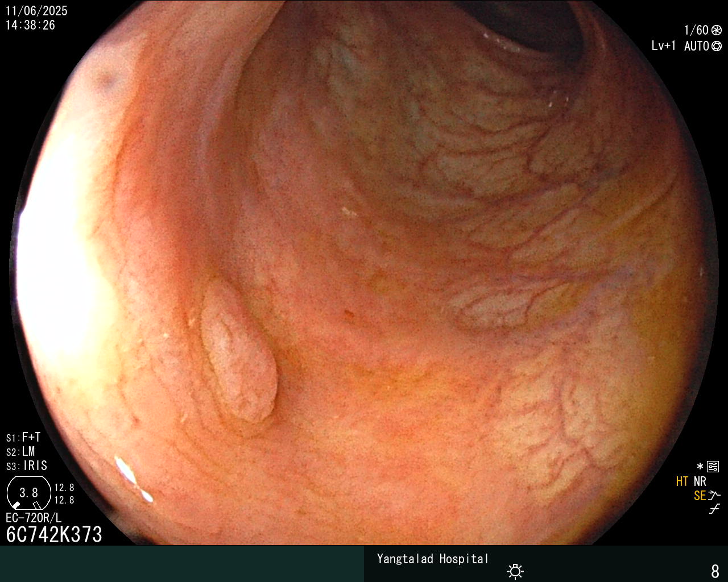728x582 pixels.
Task: Click the EC-720R/L scope model text
Action: click(x=34, y=518)
